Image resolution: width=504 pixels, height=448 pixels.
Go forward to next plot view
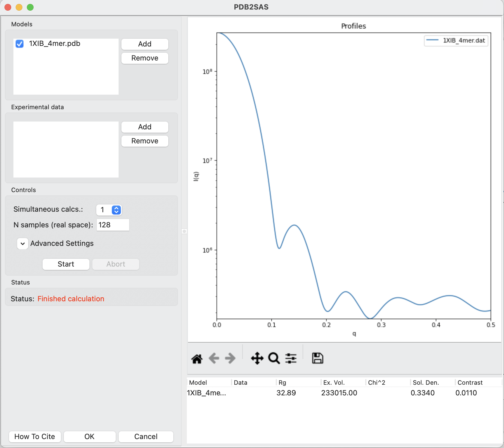230,358
